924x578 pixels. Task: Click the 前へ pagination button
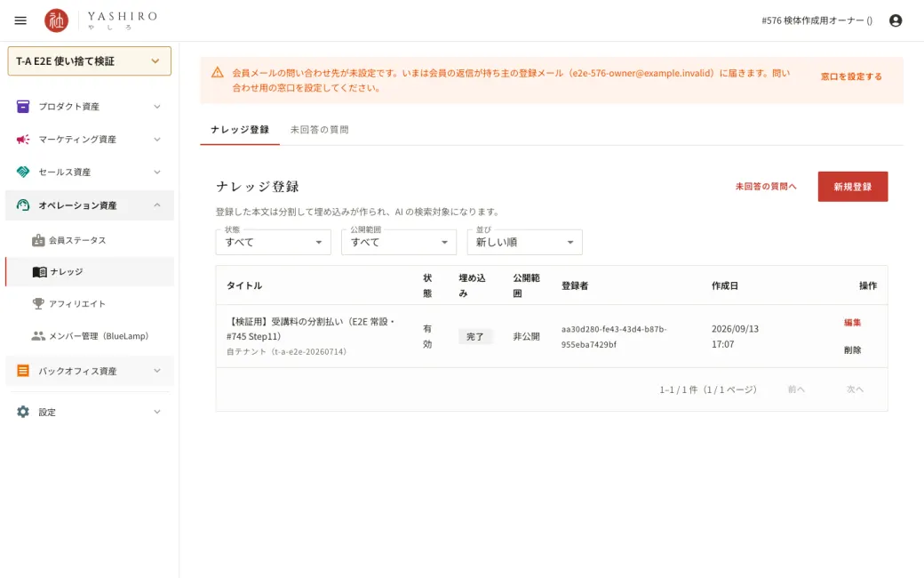pos(796,389)
